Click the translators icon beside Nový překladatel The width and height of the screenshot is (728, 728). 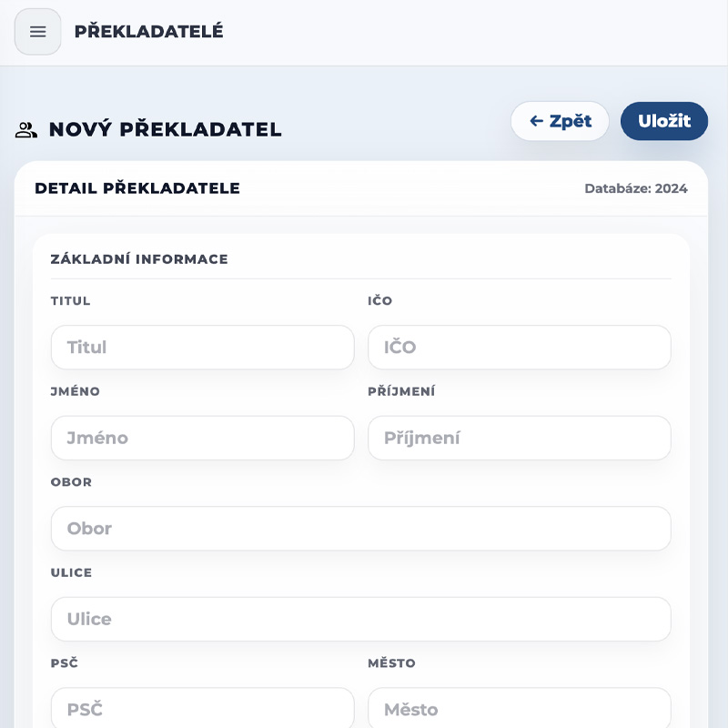point(26,130)
